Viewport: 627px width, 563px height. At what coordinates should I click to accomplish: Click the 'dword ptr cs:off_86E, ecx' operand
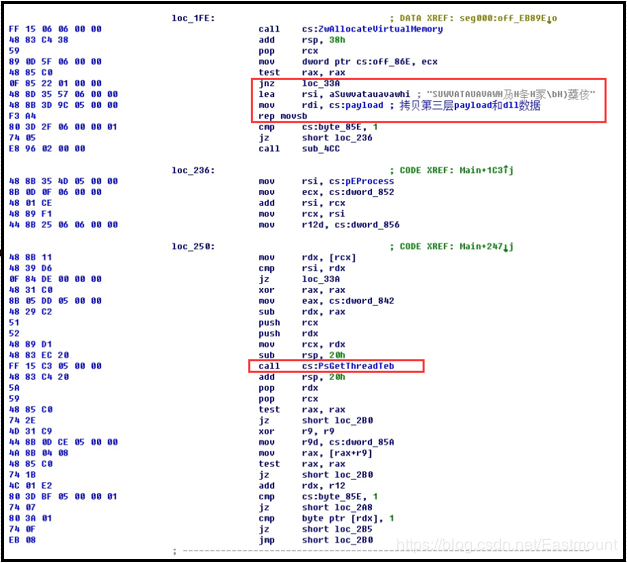[x=369, y=62]
